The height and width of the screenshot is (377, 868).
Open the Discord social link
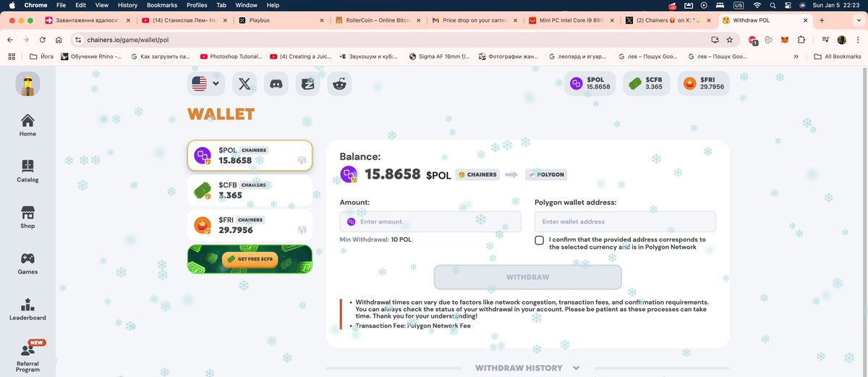pos(276,84)
